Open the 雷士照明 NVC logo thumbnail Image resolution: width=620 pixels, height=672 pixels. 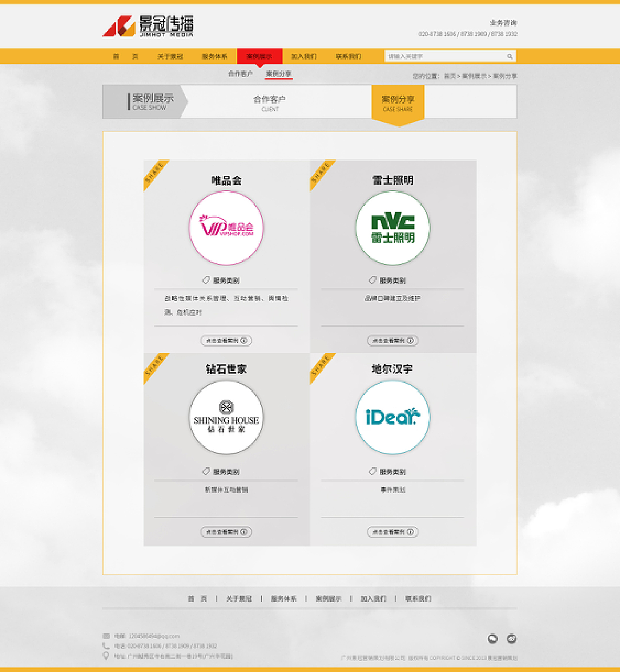click(x=393, y=228)
